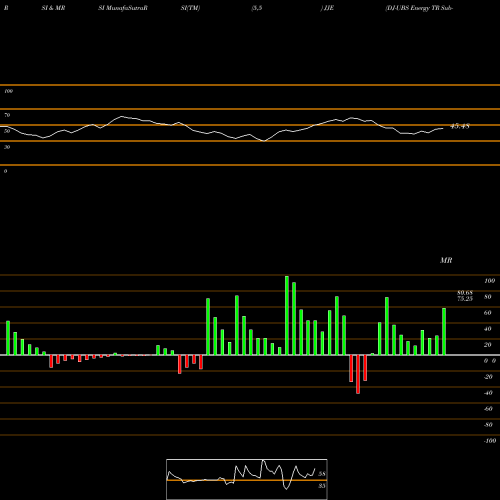The width and height of the screenshot is (500, 500).
Task: Click the 'SI & MR' header label
Action: tap(53, 8)
